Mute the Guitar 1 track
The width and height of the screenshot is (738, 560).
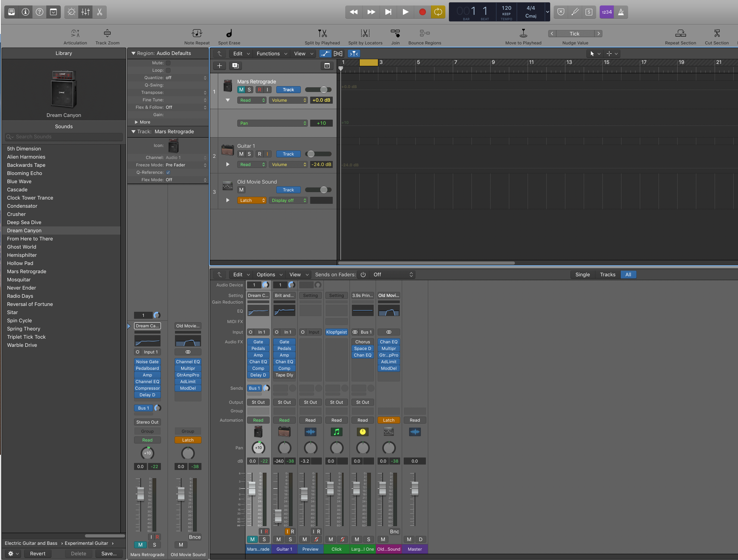point(241,154)
